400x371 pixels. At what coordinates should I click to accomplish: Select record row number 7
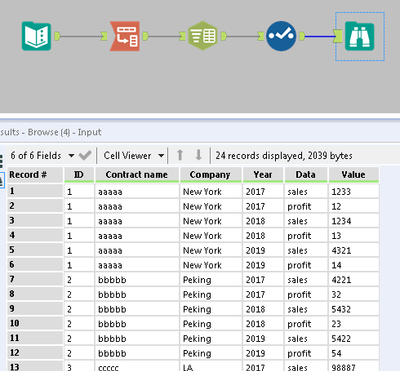35,279
